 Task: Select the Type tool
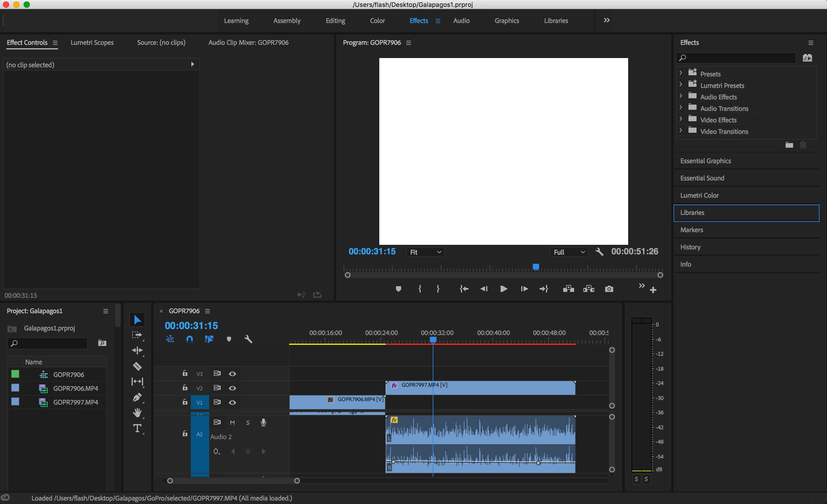coord(137,428)
